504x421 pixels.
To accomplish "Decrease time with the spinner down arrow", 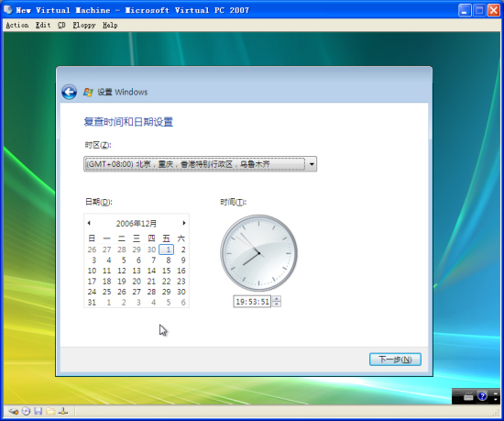I will [277, 305].
